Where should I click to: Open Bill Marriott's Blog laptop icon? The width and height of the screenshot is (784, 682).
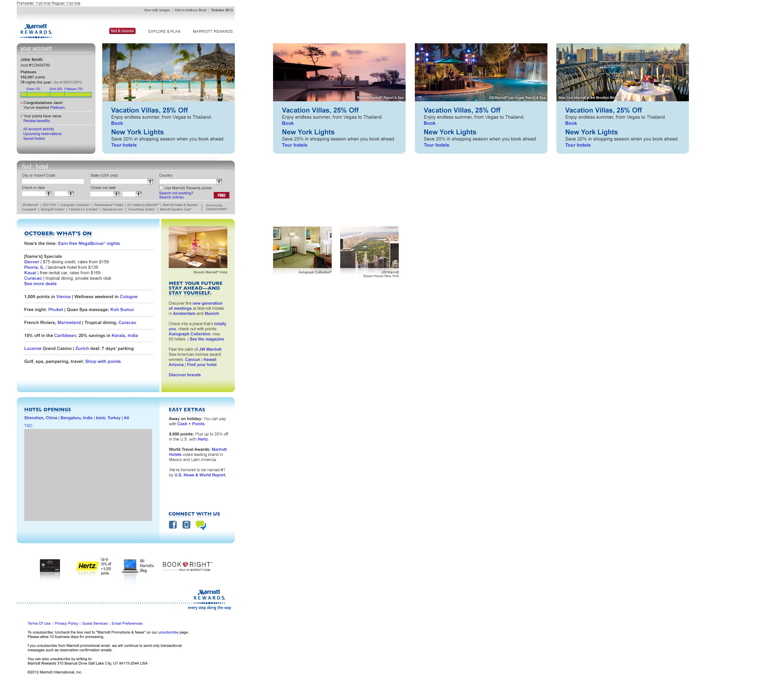tap(130, 565)
